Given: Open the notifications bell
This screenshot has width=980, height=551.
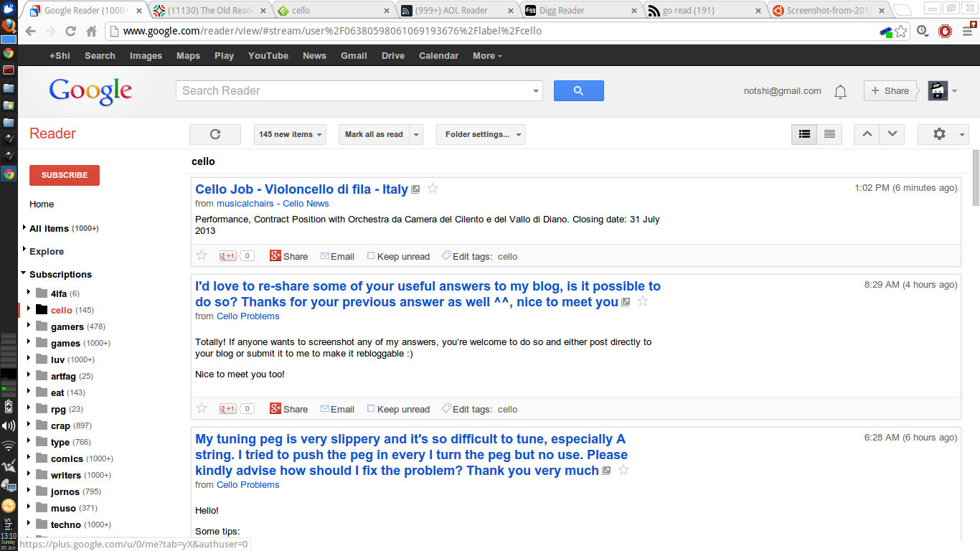Looking at the screenshot, I should 840,92.
